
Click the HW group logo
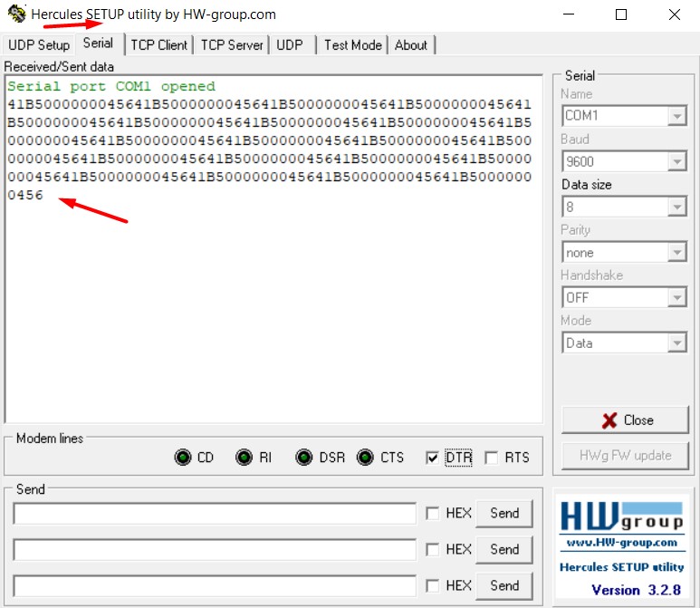pyautogui.click(x=621, y=516)
